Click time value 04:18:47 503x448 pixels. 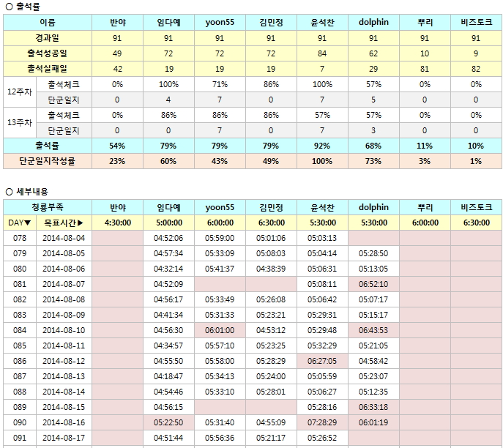[168, 376]
